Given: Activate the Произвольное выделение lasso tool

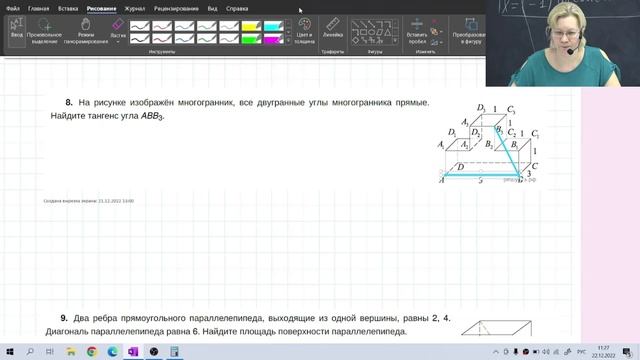Looking at the screenshot, I should pyautogui.click(x=44, y=31).
